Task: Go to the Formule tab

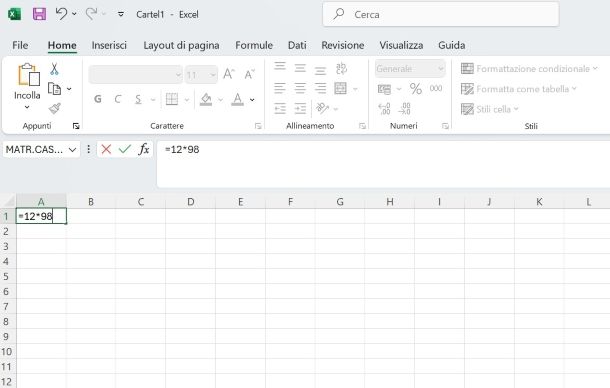Action: click(254, 45)
